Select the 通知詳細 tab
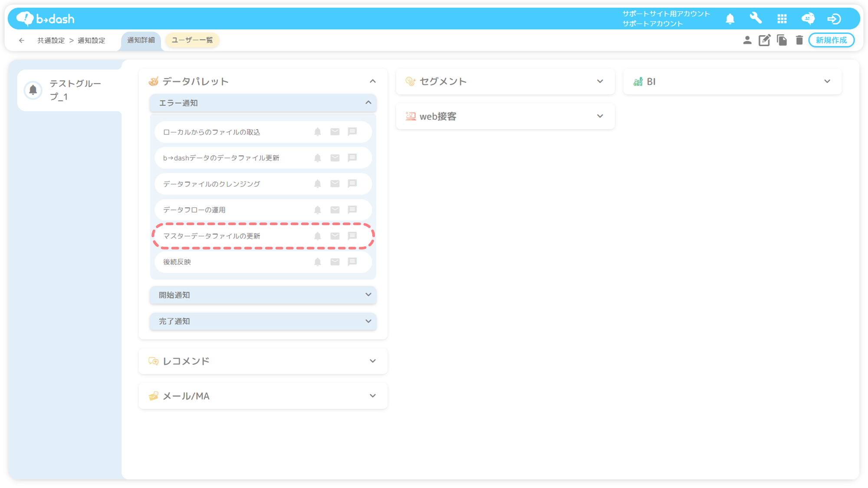868x488 pixels. pyautogui.click(x=141, y=40)
